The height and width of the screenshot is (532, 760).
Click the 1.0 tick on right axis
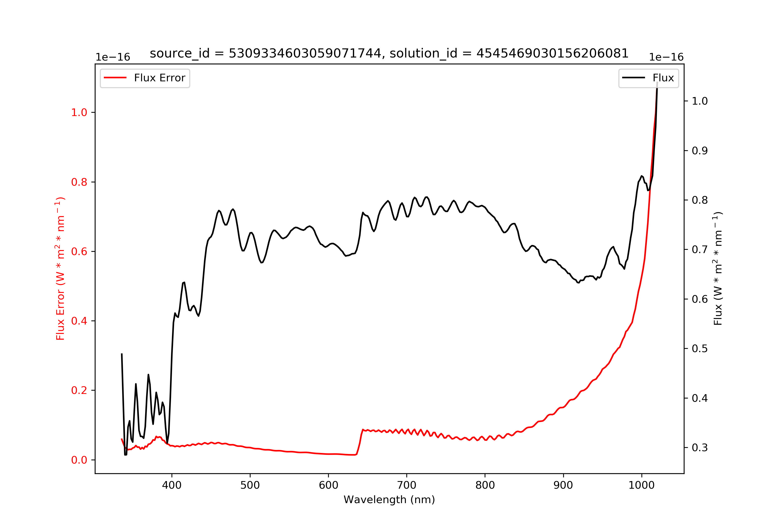[700, 101]
